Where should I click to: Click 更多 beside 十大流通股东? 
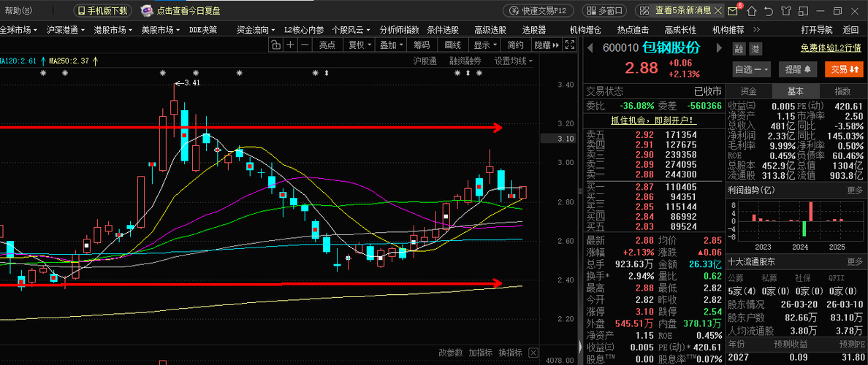[x=855, y=261]
